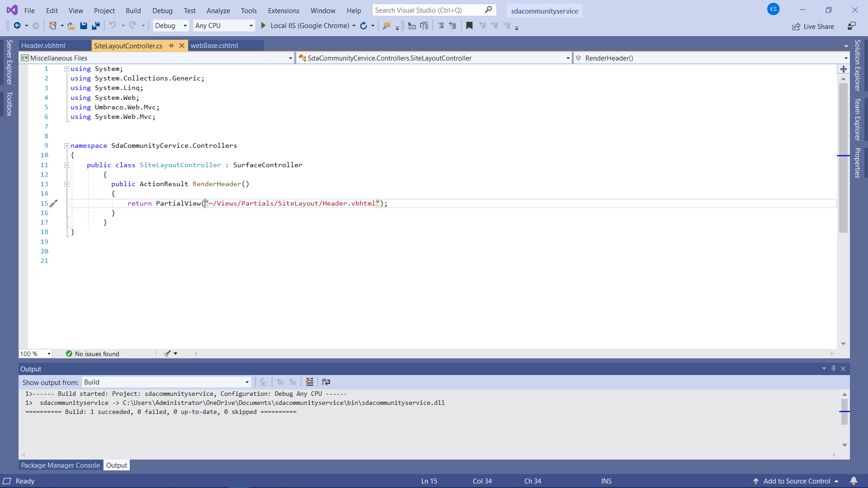
Task: Switch to the Package Manager Console tab
Action: (60, 465)
